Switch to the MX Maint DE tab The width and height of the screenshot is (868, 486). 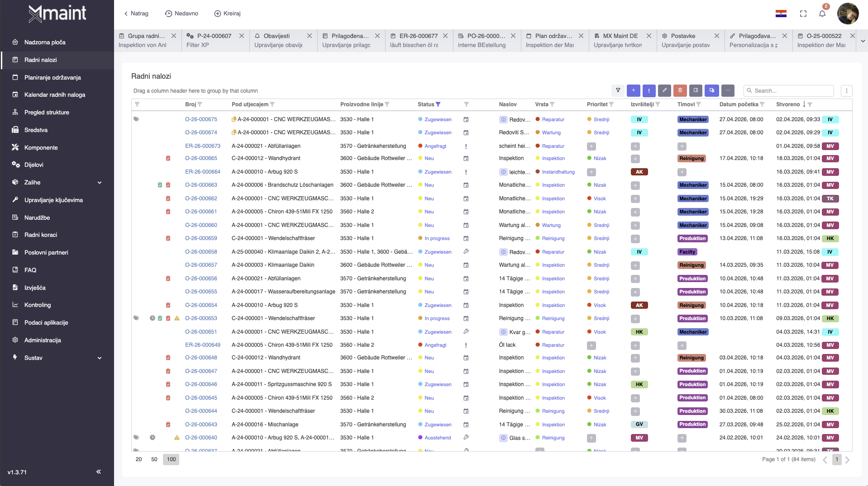620,36
